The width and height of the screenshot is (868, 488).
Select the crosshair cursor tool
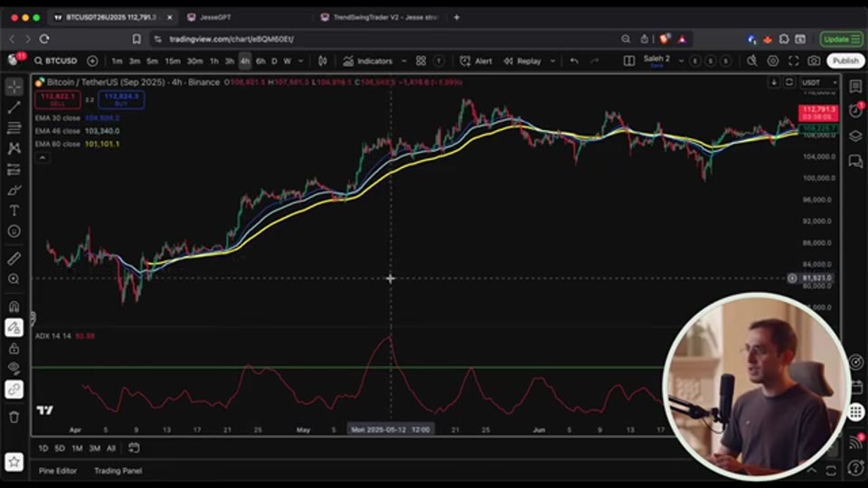click(x=14, y=87)
